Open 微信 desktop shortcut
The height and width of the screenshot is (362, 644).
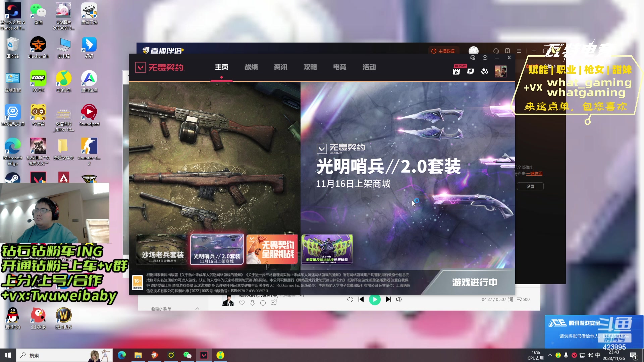(38, 14)
